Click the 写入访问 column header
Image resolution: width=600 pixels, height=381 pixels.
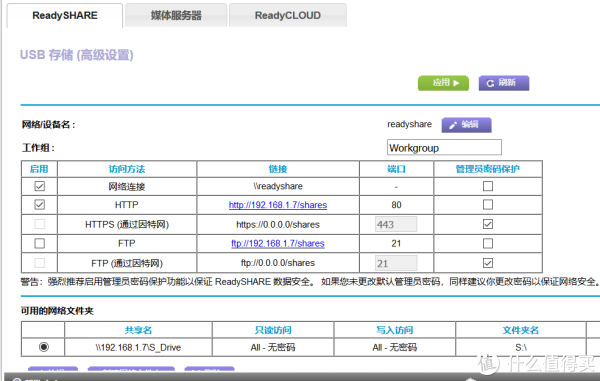tap(395, 330)
